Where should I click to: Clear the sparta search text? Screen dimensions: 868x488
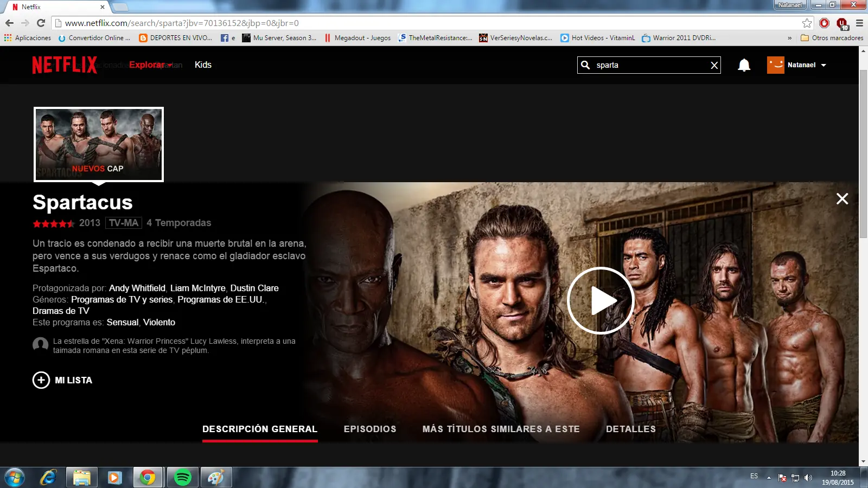pos(714,66)
